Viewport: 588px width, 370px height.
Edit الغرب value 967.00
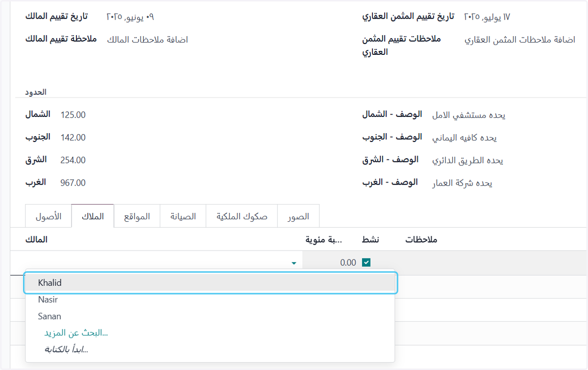click(73, 183)
